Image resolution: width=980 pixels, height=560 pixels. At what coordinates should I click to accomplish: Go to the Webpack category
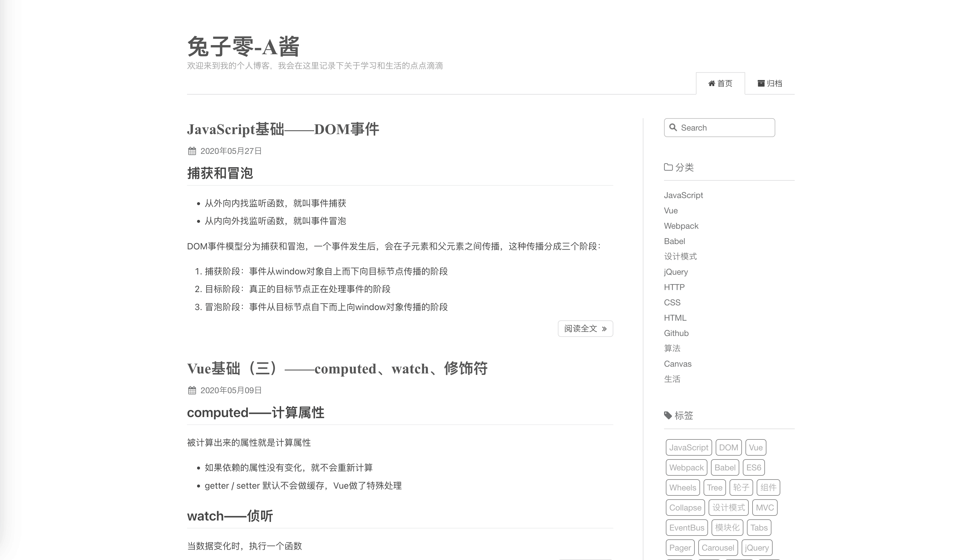681,226
